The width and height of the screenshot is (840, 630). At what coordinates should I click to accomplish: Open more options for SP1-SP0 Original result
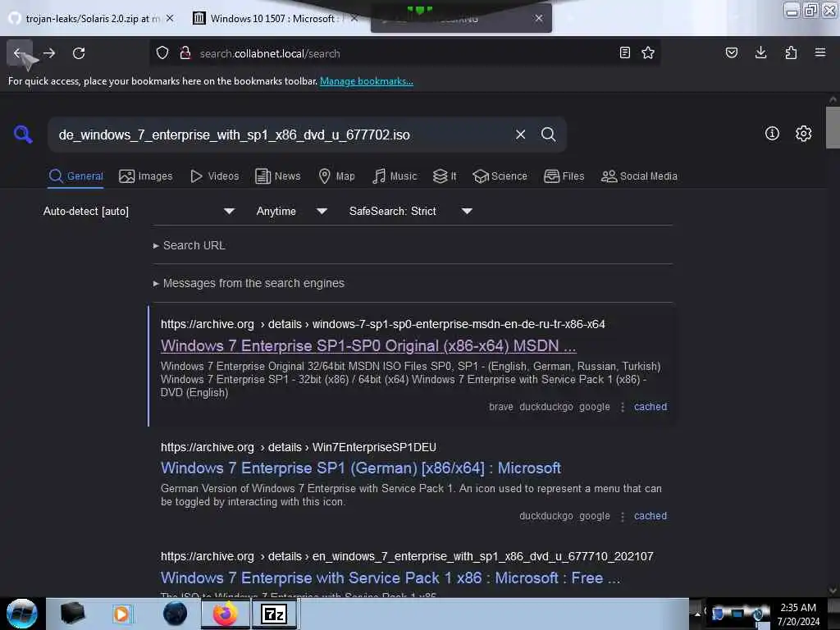[x=622, y=407]
